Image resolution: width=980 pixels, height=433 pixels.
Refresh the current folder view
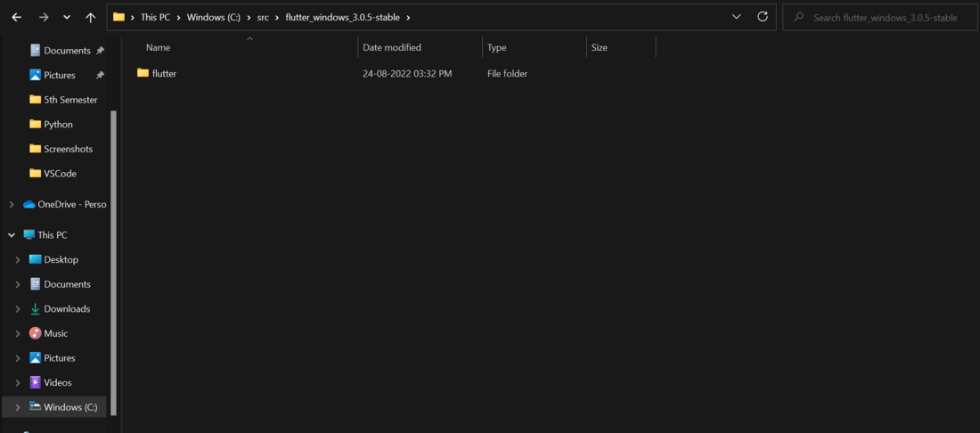763,17
